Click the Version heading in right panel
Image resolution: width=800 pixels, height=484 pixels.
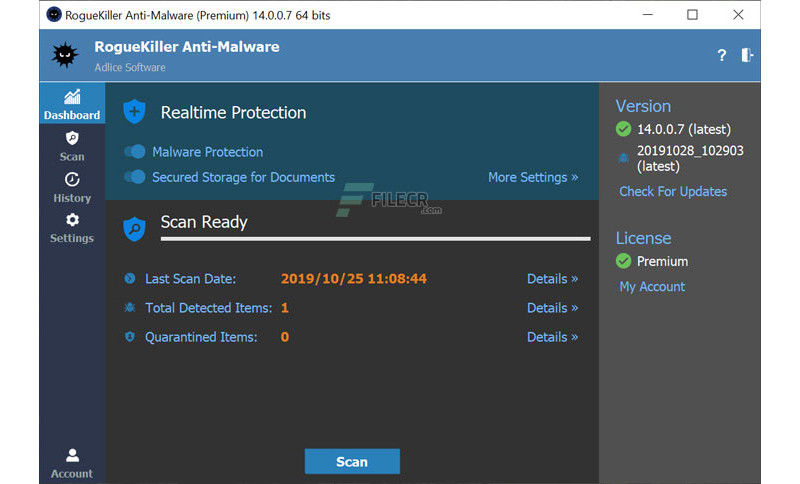[x=643, y=106]
